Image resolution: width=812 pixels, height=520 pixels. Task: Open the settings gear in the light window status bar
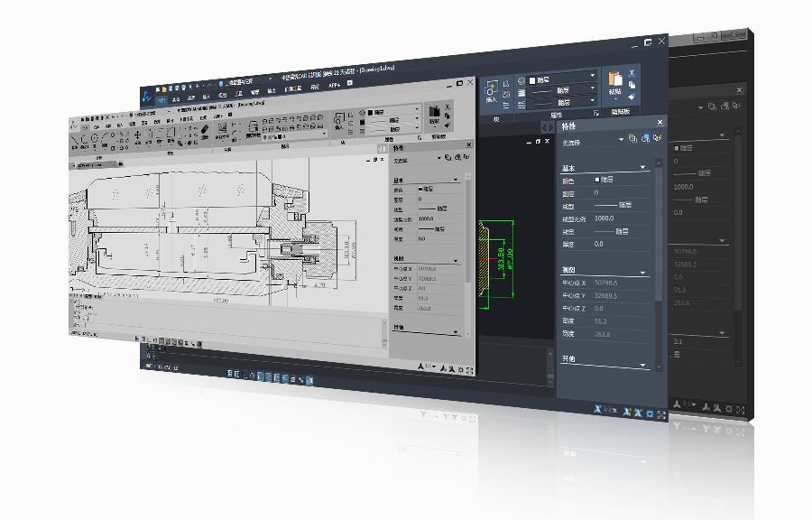[461, 370]
